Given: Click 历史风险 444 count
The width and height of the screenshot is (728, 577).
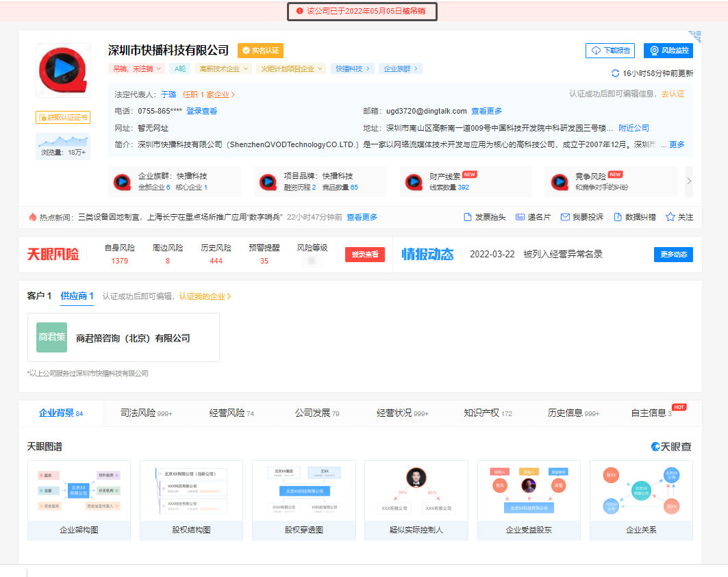Looking at the screenshot, I should click(x=216, y=261).
